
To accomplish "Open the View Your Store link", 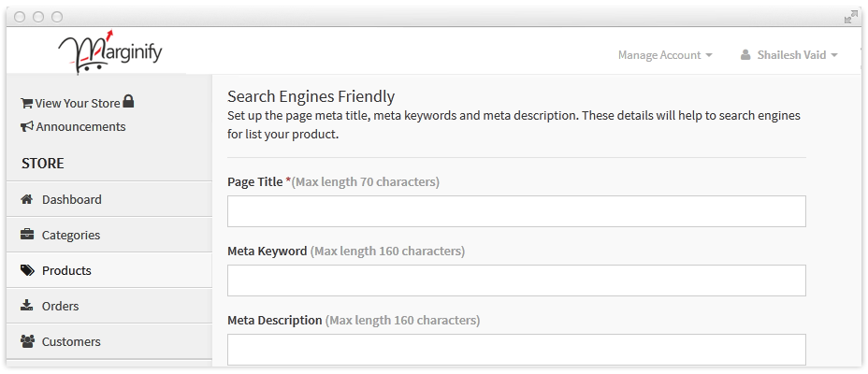I will [78, 103].
